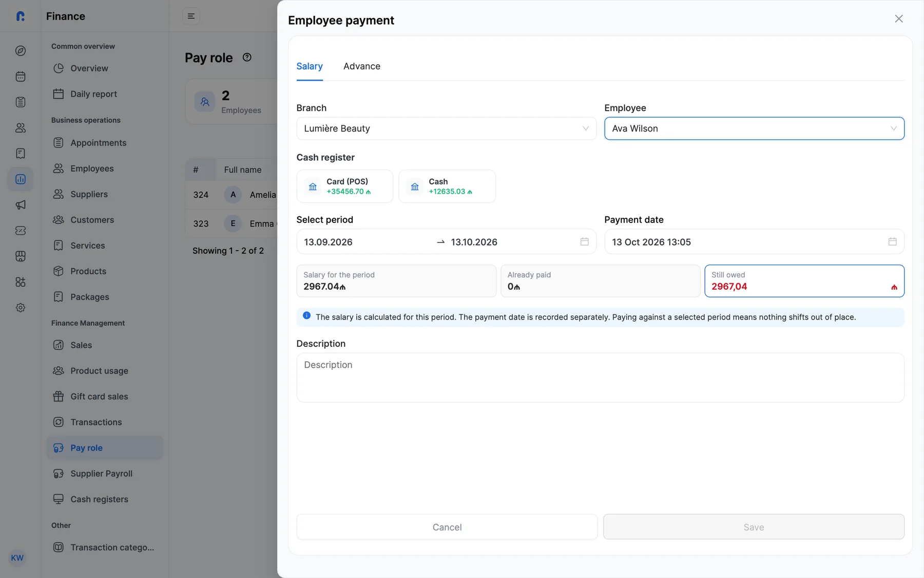The width and height of the screenshot is (924, 578).
Task: Select the finance chart icon in rail
Action: click(21, 179)
